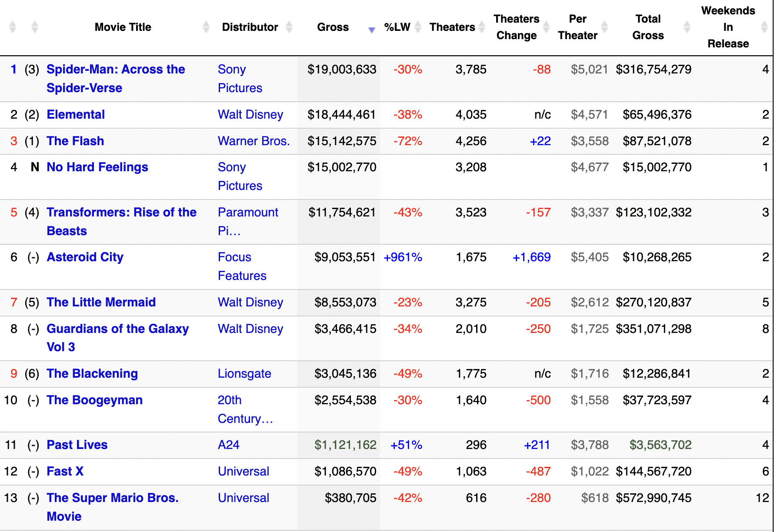
Task: Sort table by Distributor header
Action: click(x=250, y=27)
